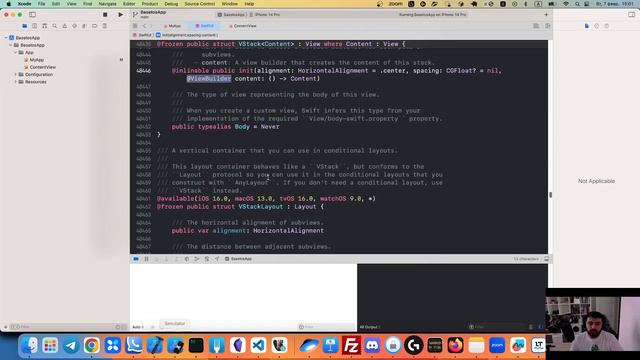The width and height of the screenshot is (640, 360).
Task: Click the editor vertical scrollbar thumb
Action: [551, 195]
